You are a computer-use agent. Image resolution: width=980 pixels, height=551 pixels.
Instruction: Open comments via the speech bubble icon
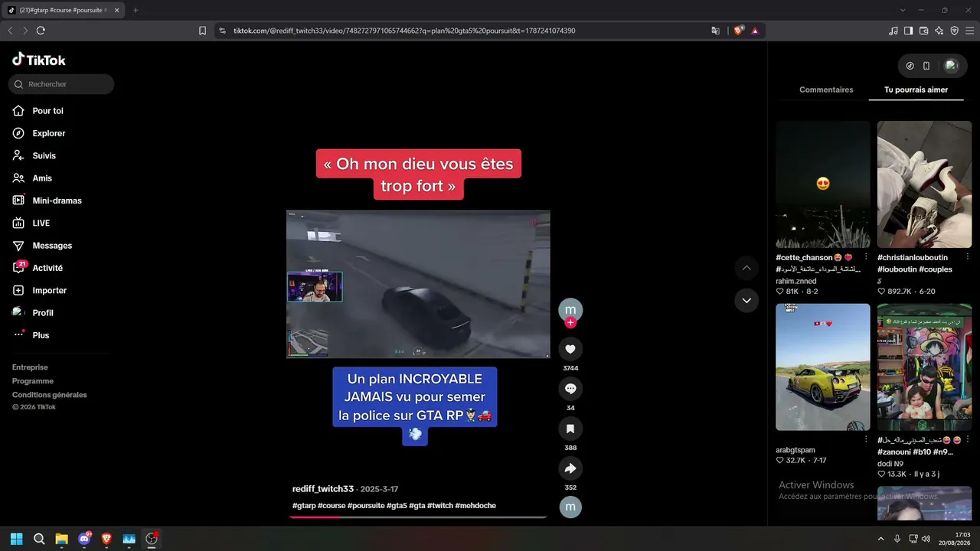click(x=570, y=389)
